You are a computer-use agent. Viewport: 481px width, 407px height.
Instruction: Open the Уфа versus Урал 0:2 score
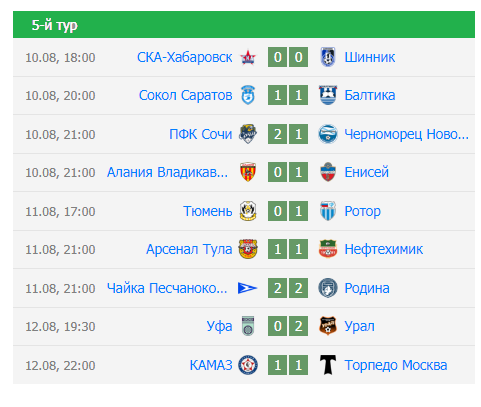(x=288, y=326)
